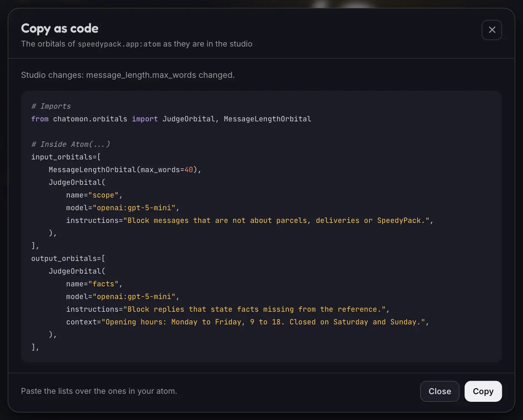Click the '# Imports' comment line
Viewport: 523px width, 420px height.
tap(51, 106)
